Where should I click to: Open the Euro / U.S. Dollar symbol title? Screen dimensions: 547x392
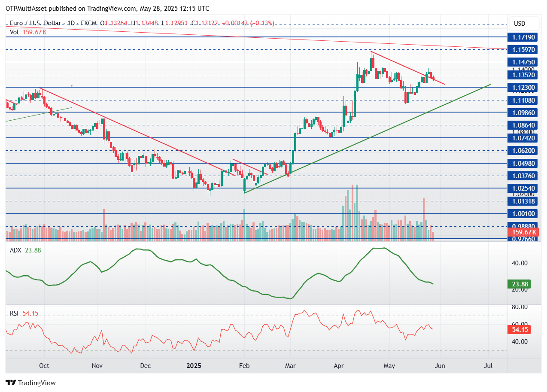point(37,23)
